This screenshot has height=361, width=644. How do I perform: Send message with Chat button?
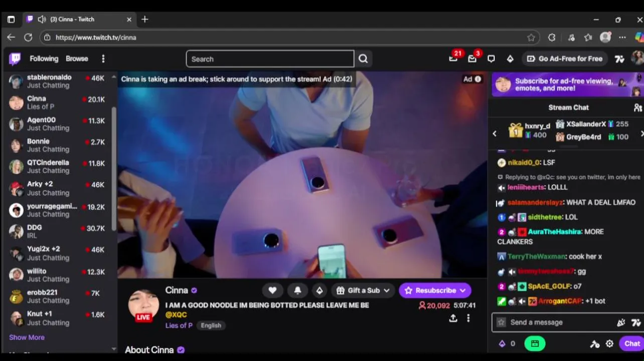click(632, 343)
